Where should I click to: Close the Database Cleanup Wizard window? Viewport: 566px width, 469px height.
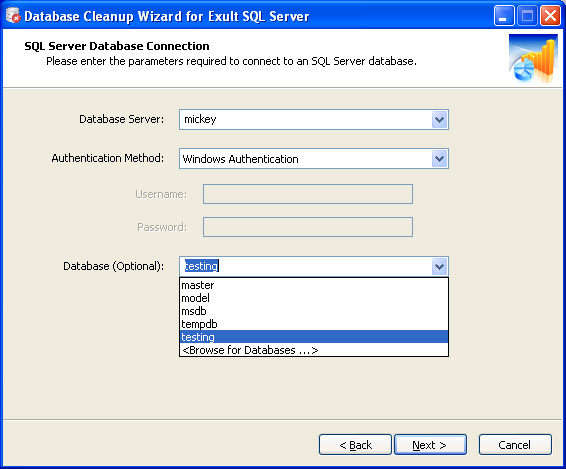(550, 16)
